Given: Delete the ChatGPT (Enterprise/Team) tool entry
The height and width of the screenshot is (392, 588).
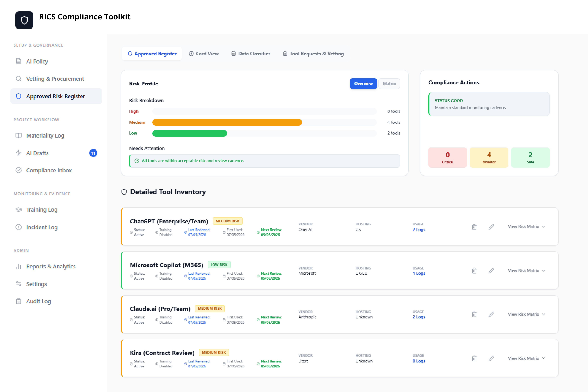Looking at the screenshot, I should point(474,227).
